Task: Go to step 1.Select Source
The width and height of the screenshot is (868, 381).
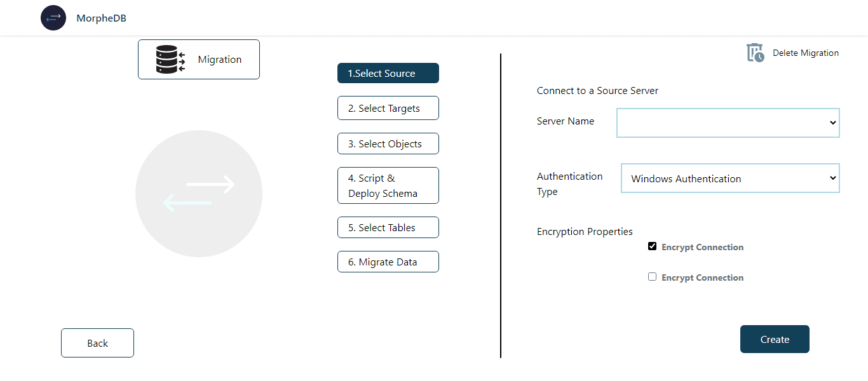Action: [388, 73]
